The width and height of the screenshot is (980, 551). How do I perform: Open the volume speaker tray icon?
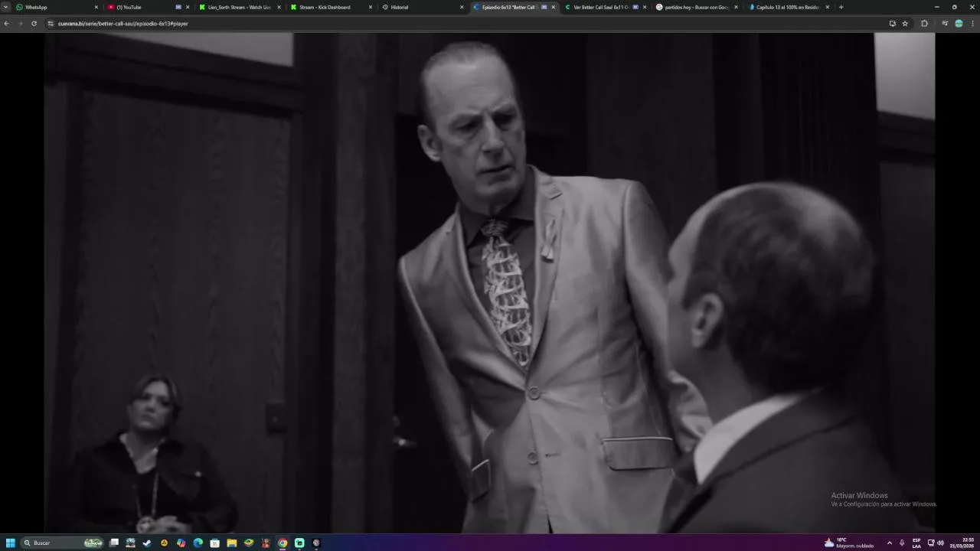click(x=941, y=543)
